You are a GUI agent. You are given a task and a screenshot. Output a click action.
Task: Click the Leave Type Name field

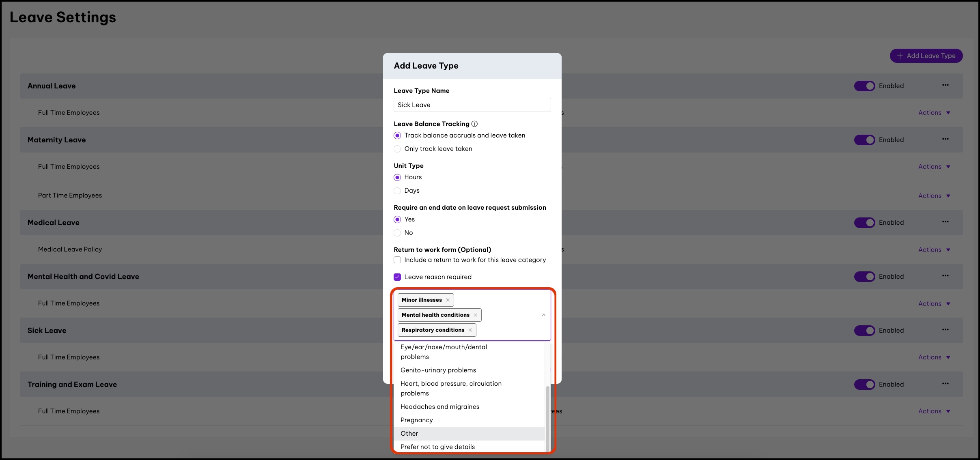point(472,105)
